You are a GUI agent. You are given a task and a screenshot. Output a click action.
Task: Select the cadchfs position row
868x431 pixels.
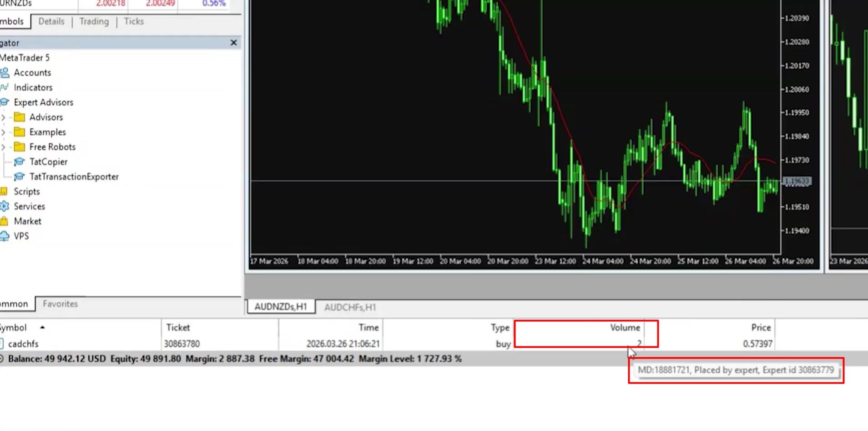pos(434,344)
